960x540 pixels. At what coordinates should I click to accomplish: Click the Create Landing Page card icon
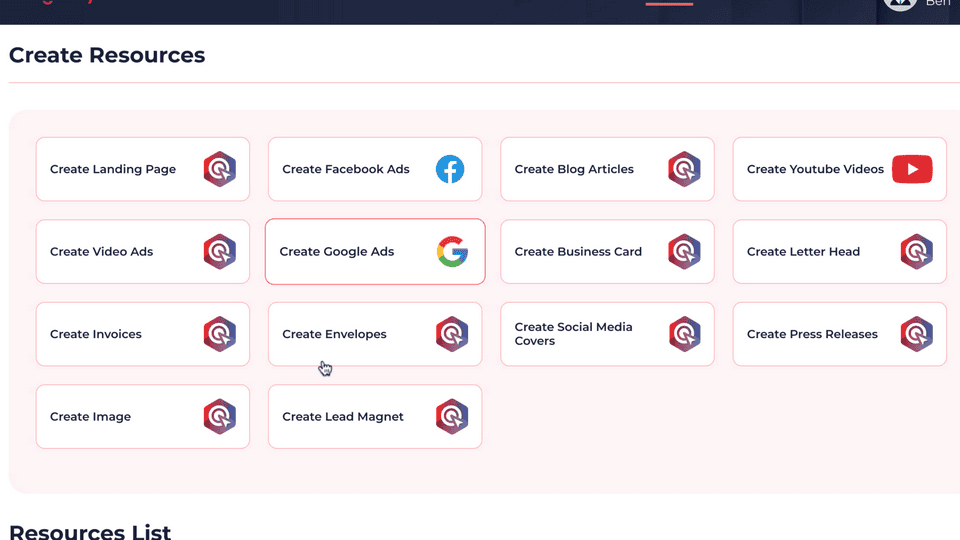[x=220, y=169]
